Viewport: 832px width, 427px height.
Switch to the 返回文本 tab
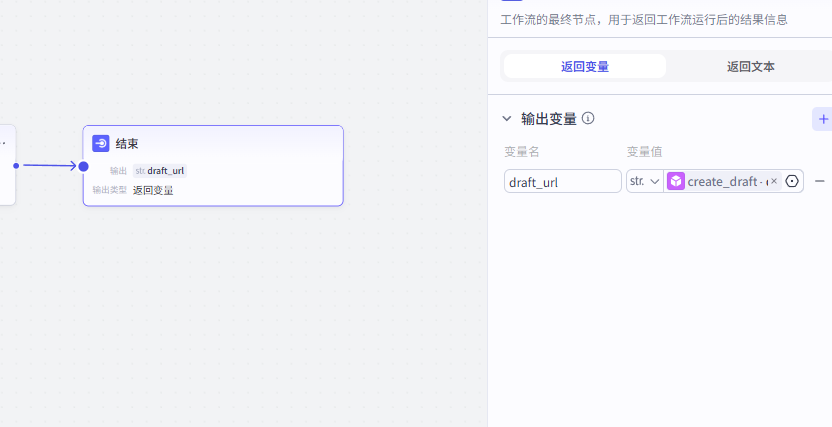(750, 67)
